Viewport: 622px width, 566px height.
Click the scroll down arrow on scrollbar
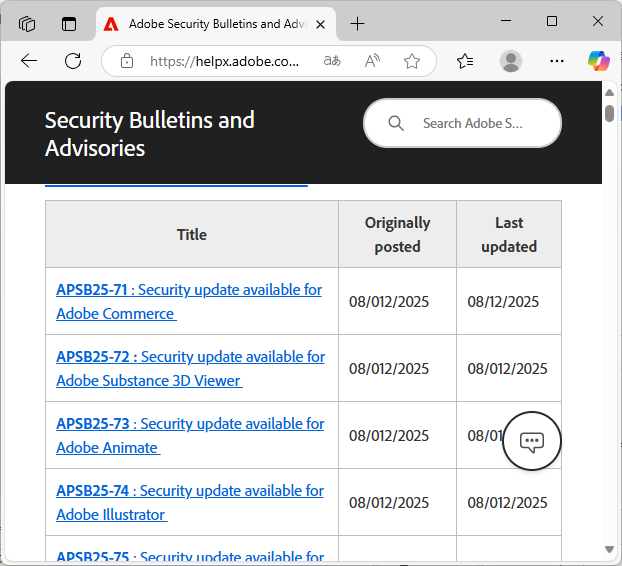[x=609, y=549]
